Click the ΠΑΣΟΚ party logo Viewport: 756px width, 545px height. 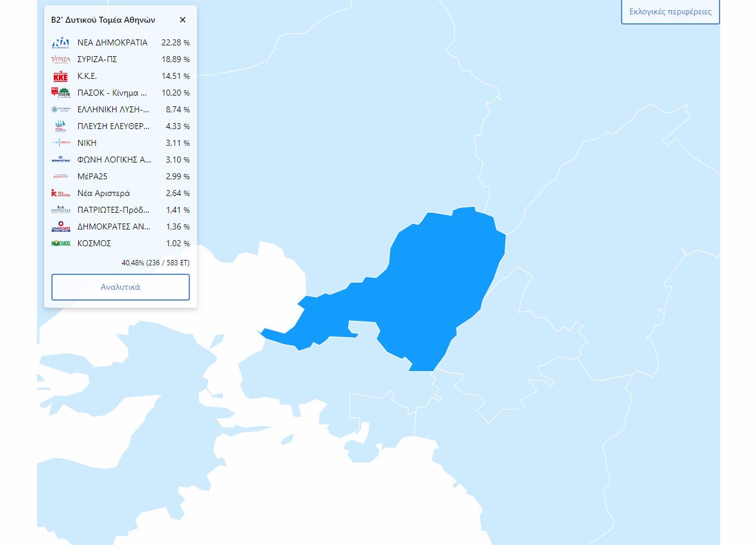tap(61, 93)
